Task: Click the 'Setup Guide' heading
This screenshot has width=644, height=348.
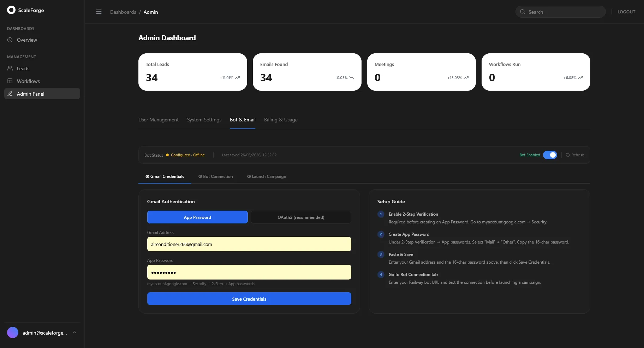Action: [391, 202]
